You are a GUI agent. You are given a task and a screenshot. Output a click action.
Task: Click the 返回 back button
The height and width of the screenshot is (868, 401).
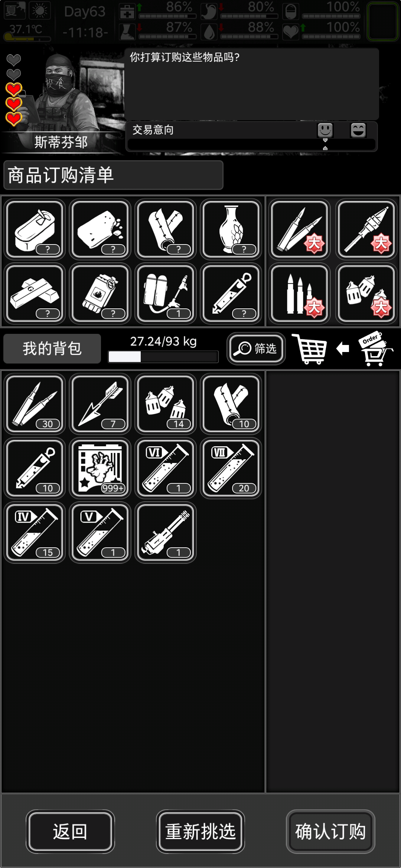(70, 831)
